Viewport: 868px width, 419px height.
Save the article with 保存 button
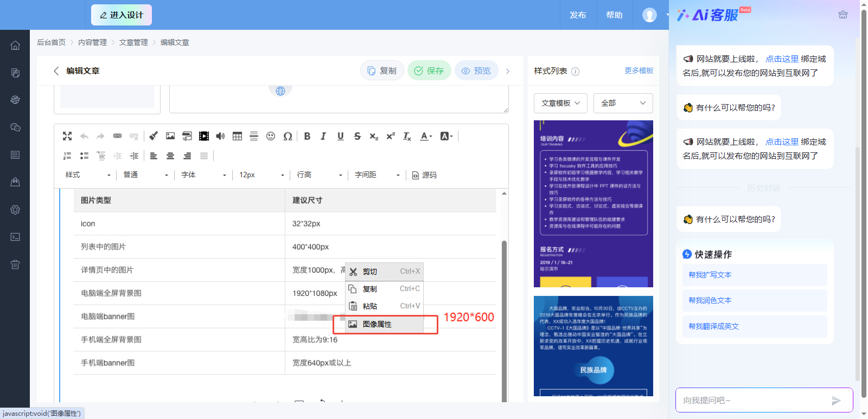[429, 70]
